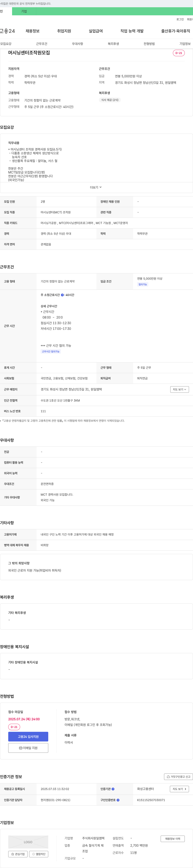Expand job description with 더보기
Screen dimensions: 193x868
pyautogui.click(x=96, y=187)
